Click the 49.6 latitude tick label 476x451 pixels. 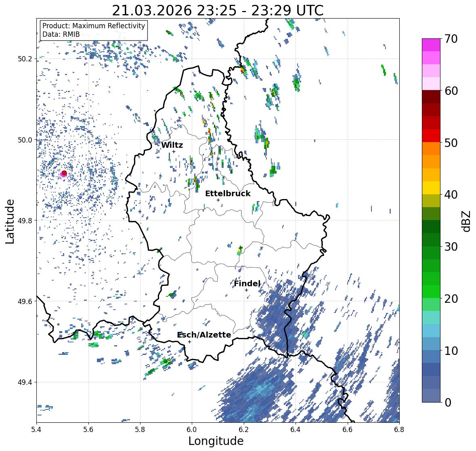click(x=25, y=301)
